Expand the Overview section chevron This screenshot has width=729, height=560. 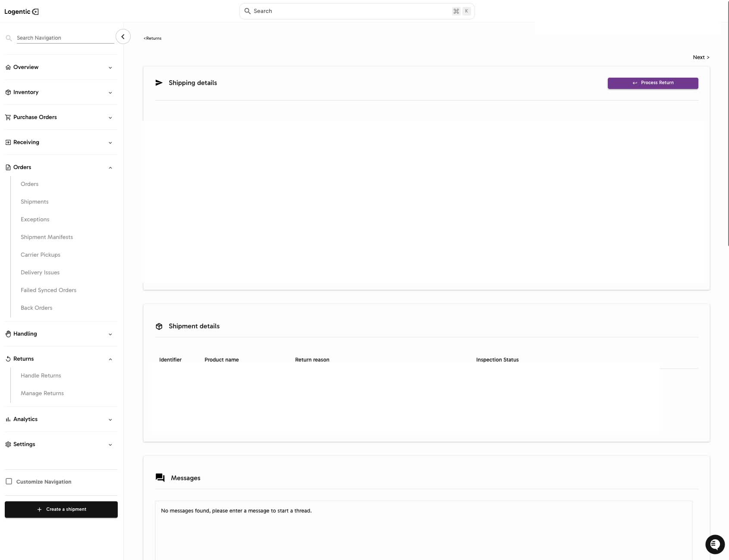[110, 68]
